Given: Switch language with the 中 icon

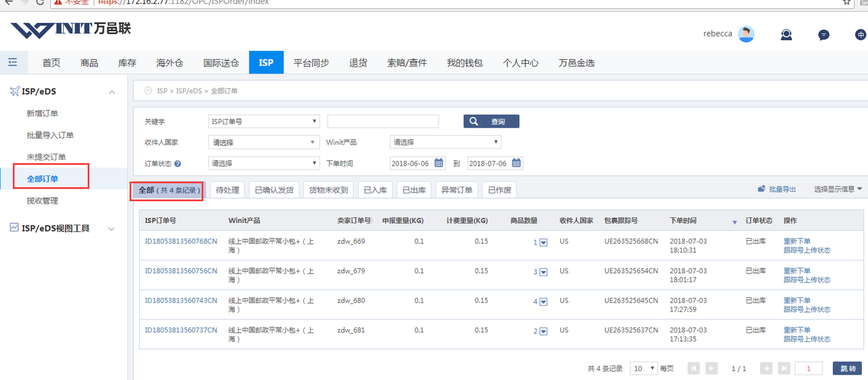Looking at the screenshot, I should coord(861,35).
